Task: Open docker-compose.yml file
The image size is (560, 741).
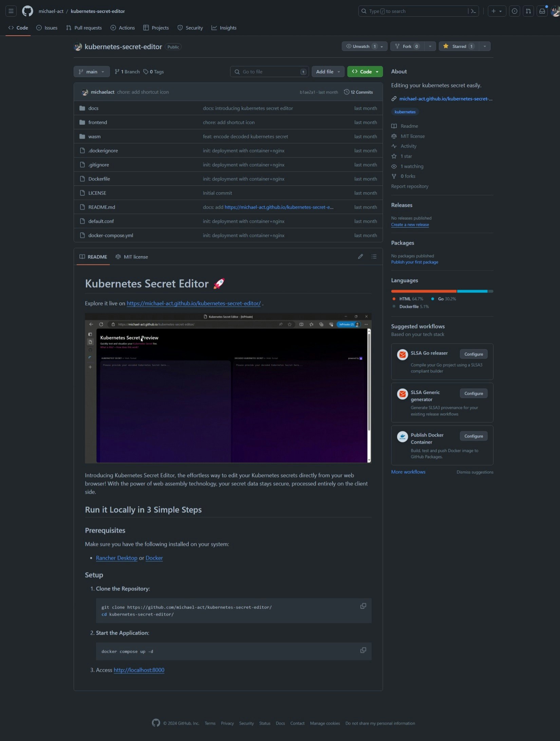Action: click(x=111, y=235)
